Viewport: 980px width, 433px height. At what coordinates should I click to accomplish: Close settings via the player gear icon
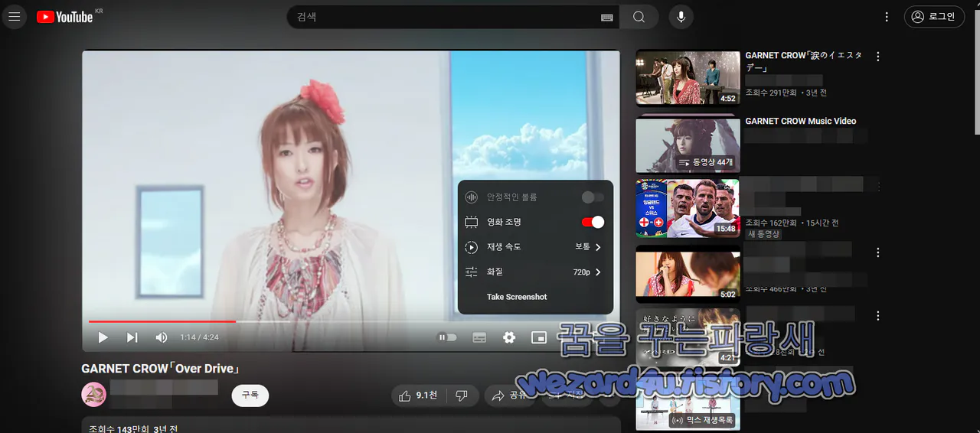tap(509, 337)
